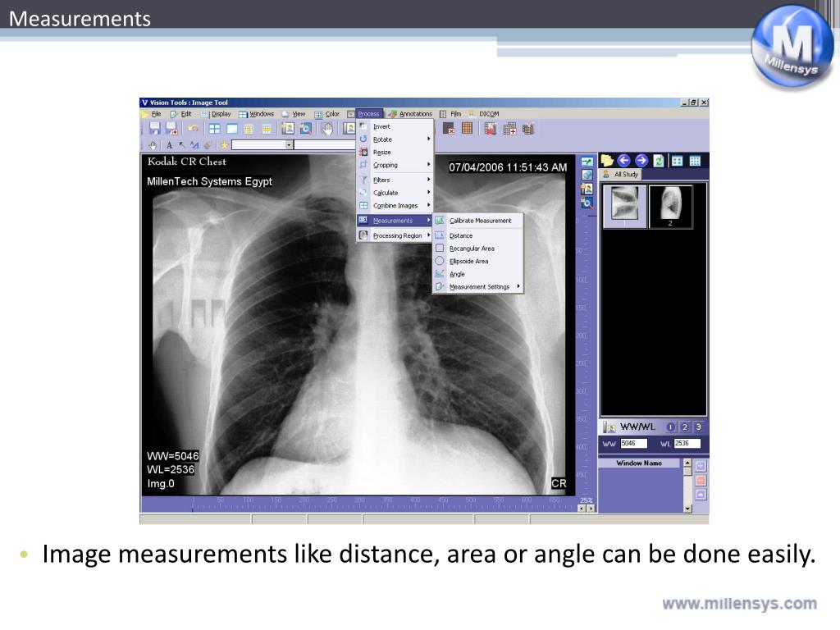
Task: Expand the Cropping submenu
Action: (395, 165)
